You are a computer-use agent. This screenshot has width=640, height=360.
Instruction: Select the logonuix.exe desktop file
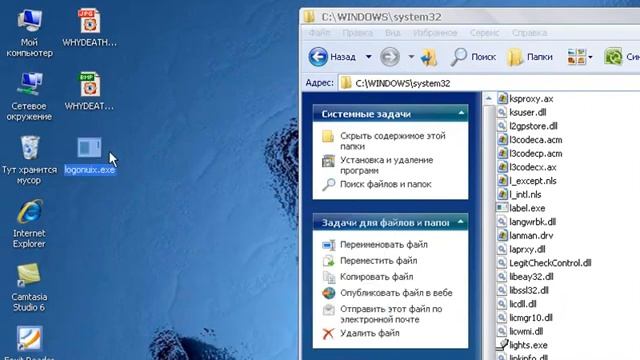(x=89, y=156)
